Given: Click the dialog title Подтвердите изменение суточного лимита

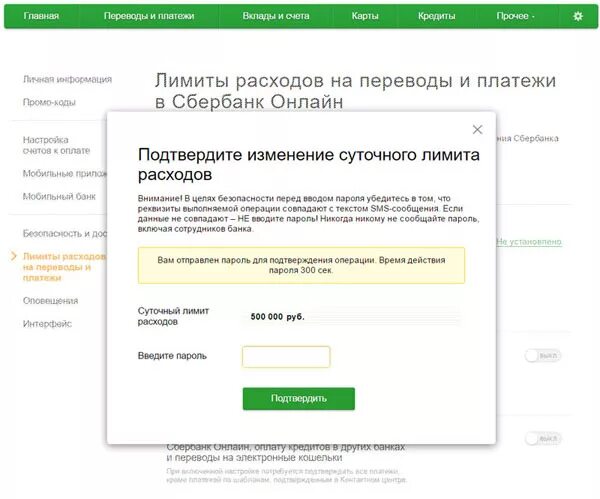Looking at the screenshot, I should (308, 165).
